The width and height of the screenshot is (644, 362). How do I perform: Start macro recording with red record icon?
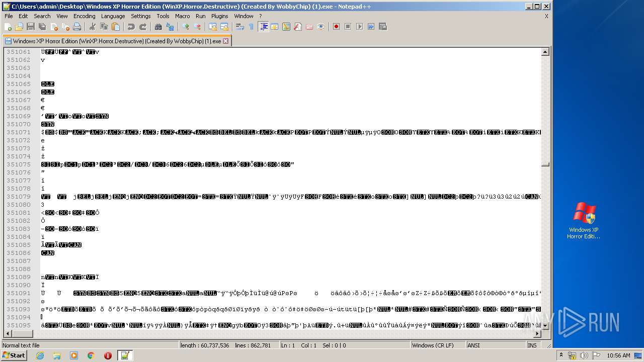pyautogui.click(x=336, y=27)
